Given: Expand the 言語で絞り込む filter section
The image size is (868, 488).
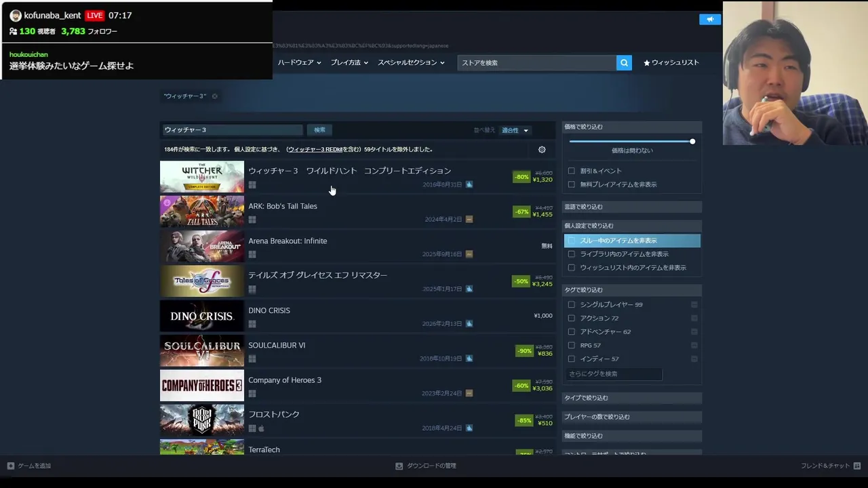Looking at the screenshot, I should click(x=632, y=207).
